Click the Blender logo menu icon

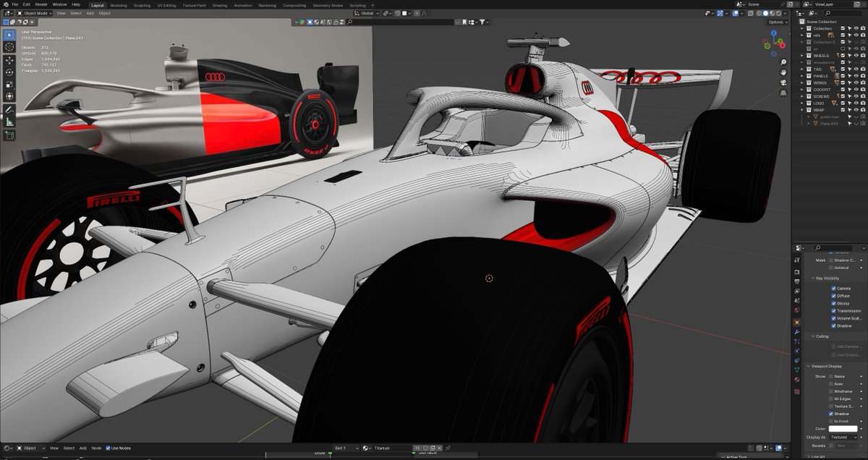tap(4, 4)
